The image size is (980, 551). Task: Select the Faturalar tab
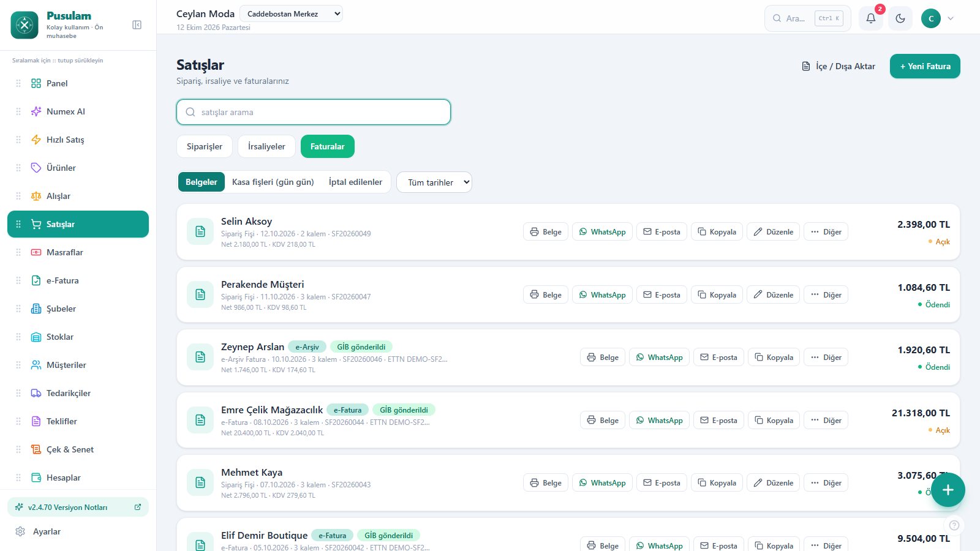pyautogui.click(x=327, y=146)
